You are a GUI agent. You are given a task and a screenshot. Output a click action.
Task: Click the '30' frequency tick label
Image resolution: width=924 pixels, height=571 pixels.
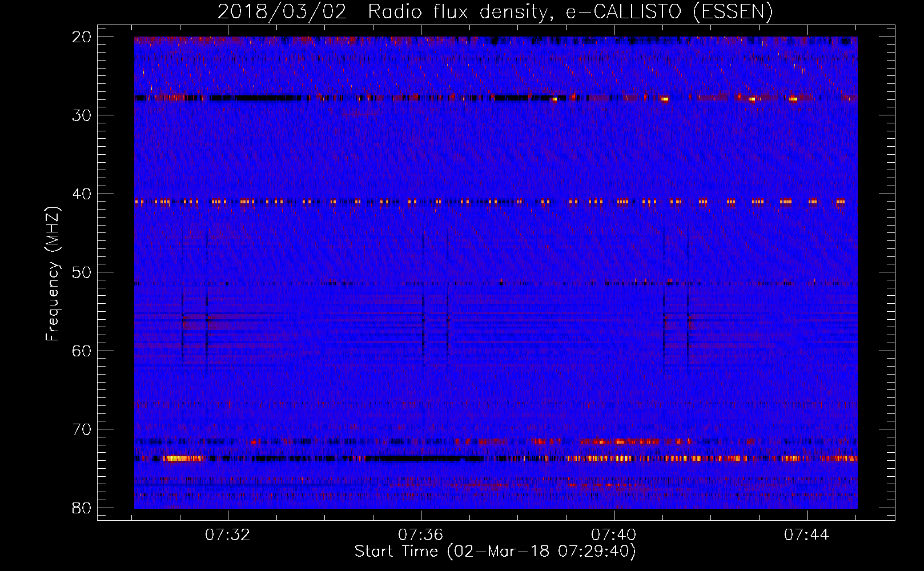[x=82, y=115]
